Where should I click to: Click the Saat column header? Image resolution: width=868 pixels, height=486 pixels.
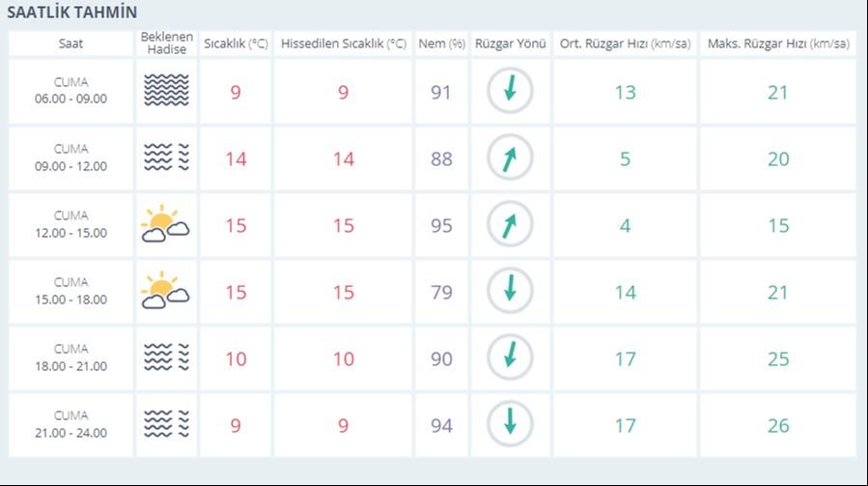tap(70, 44)
